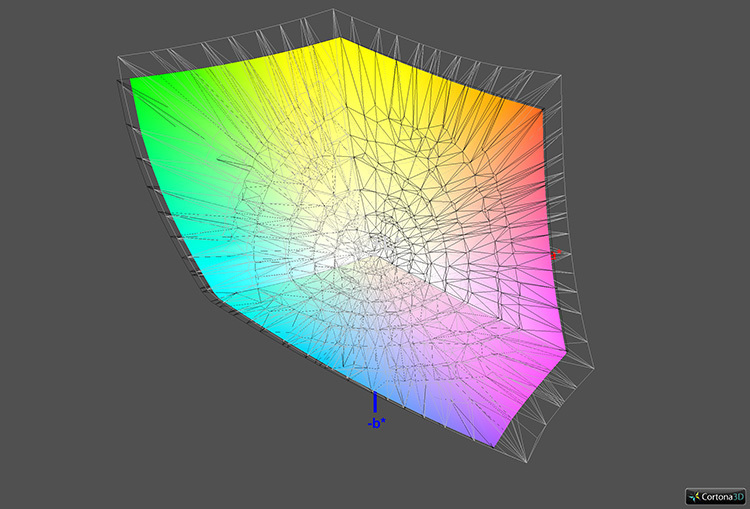This screenshot has height=509, width=750.
Task: Select the light blue area just above the -b* axis
Action: (x=370, y=370)
